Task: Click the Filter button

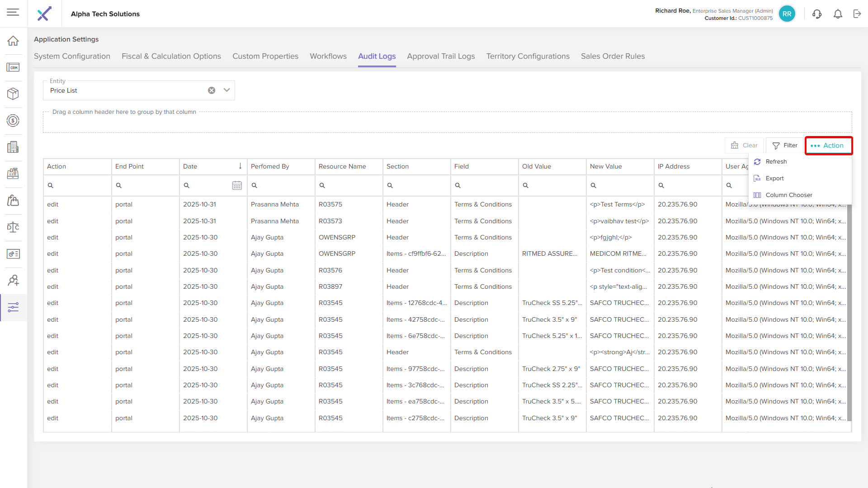Action: [x=785, y=145]
